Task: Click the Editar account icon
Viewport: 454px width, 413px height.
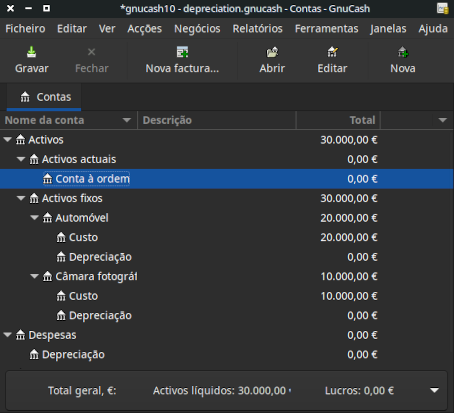Action: coord(332,52)
